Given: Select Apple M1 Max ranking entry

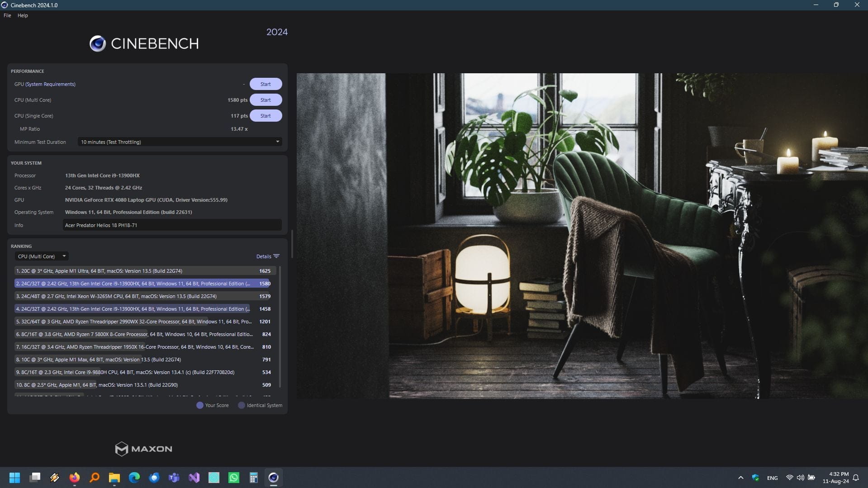Looking at the screenshot, I should point(143,360).
